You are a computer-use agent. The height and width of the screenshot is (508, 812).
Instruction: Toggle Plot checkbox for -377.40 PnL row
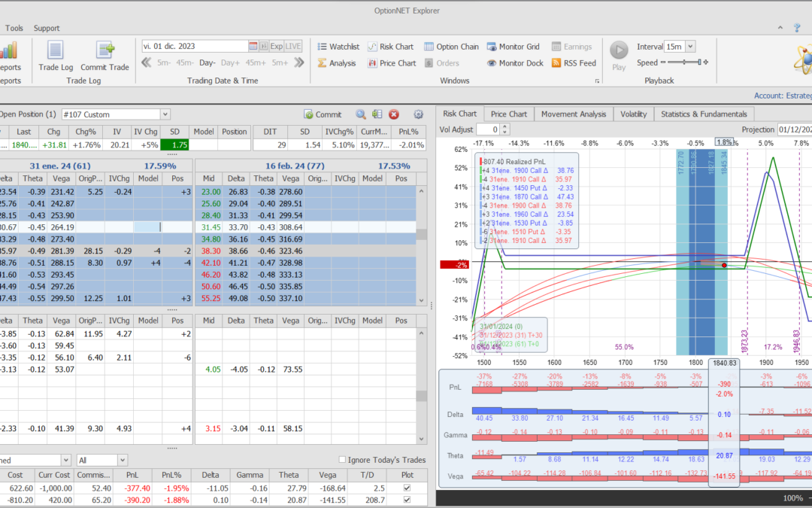407,488
